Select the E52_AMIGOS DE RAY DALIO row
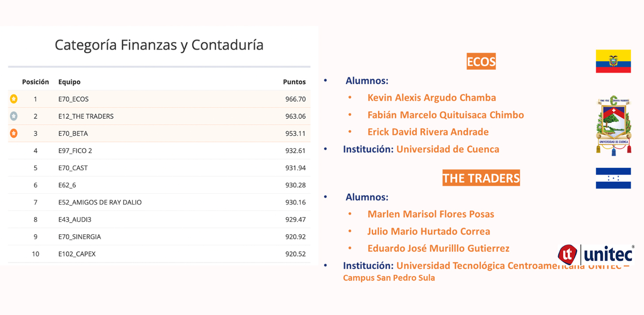644x315 pixels. click(x=159, y=202)
